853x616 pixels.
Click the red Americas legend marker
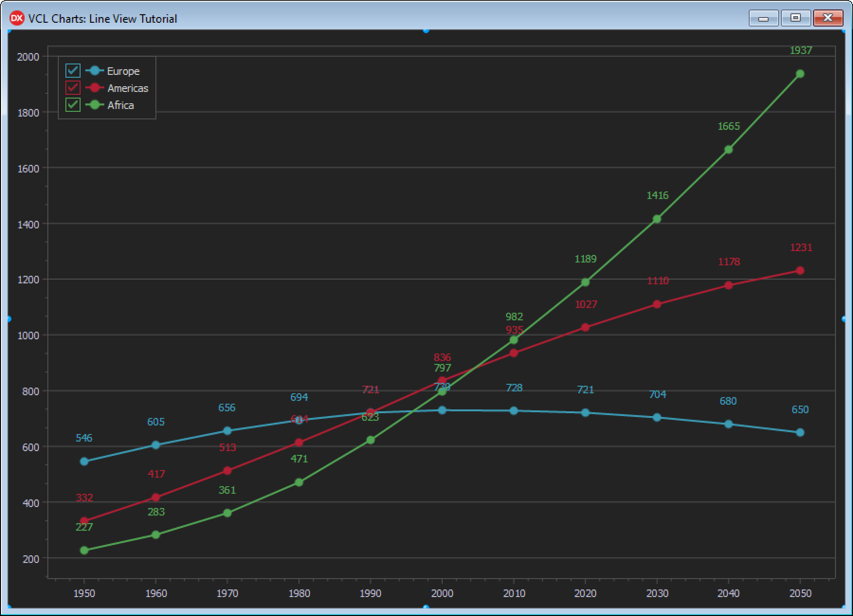95,88
